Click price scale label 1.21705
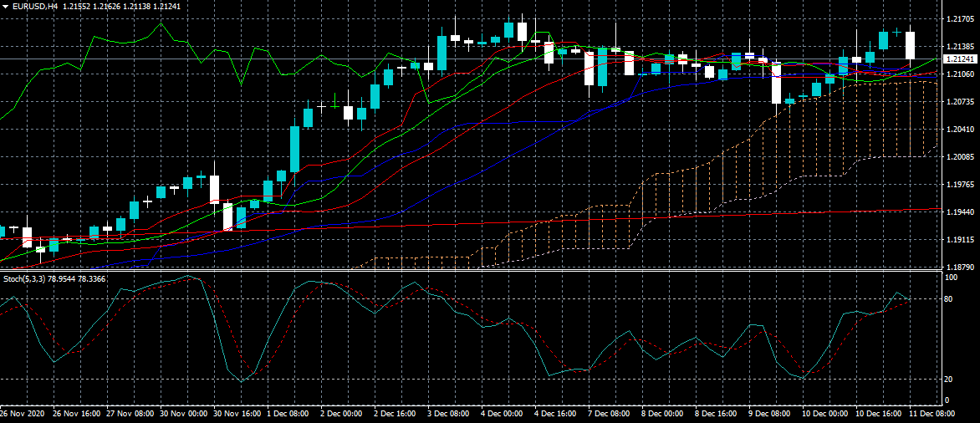980x423 pixels. pyautogui.click(x=962, y=18)
